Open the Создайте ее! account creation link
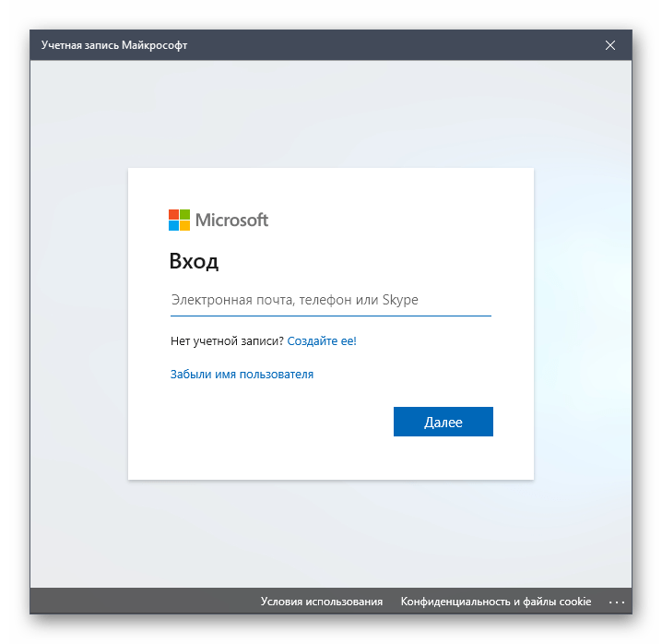 (322, 341)
